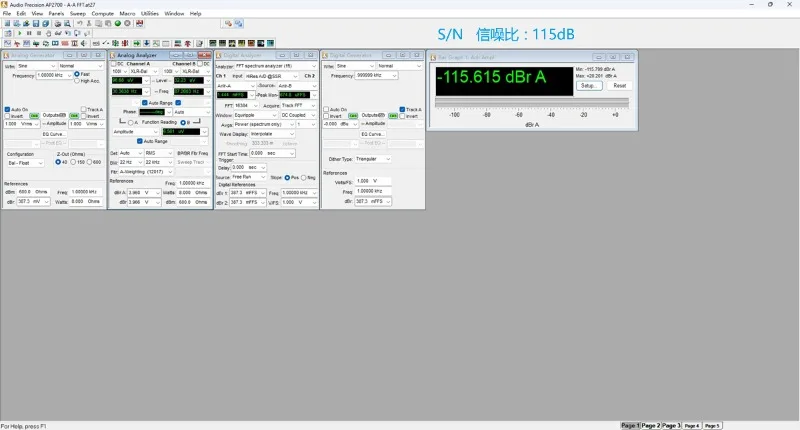Toggle Auto On checkbox in Analog Generator
The height and width of the screenshot is (430, 800).
[x=8, y=110]
